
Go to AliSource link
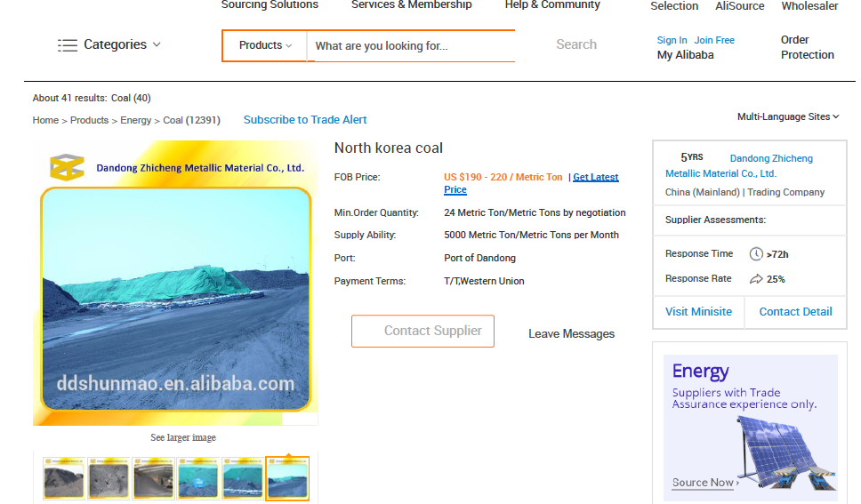740,6
